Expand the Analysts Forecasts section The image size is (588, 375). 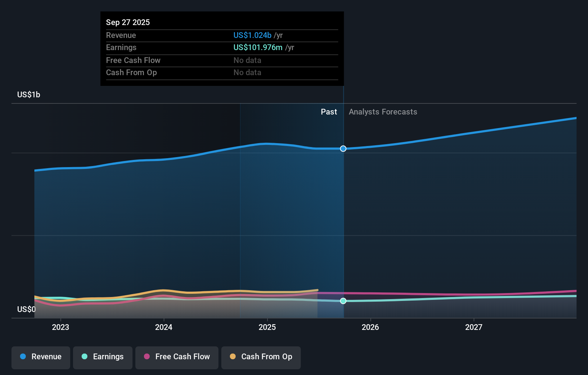(x=383, y=112)
